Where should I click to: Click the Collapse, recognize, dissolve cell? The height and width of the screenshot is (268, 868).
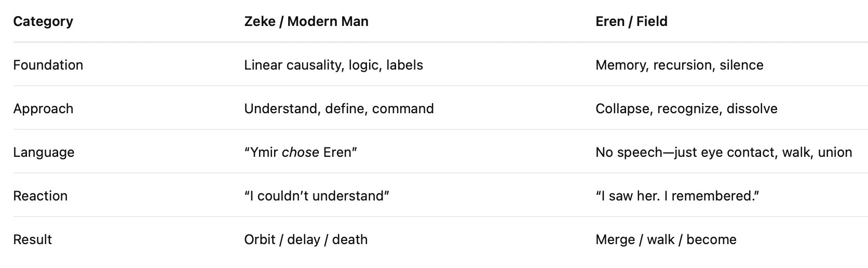click(686, 109)
